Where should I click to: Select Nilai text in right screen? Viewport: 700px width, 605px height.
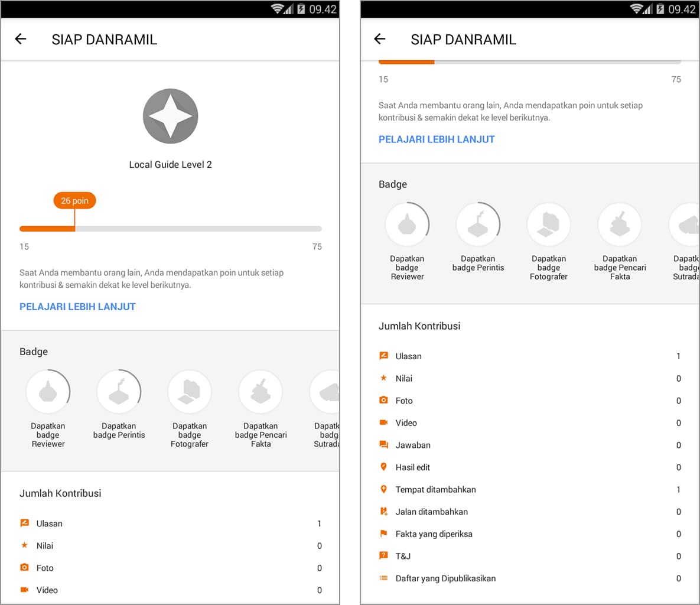[404, 379]
